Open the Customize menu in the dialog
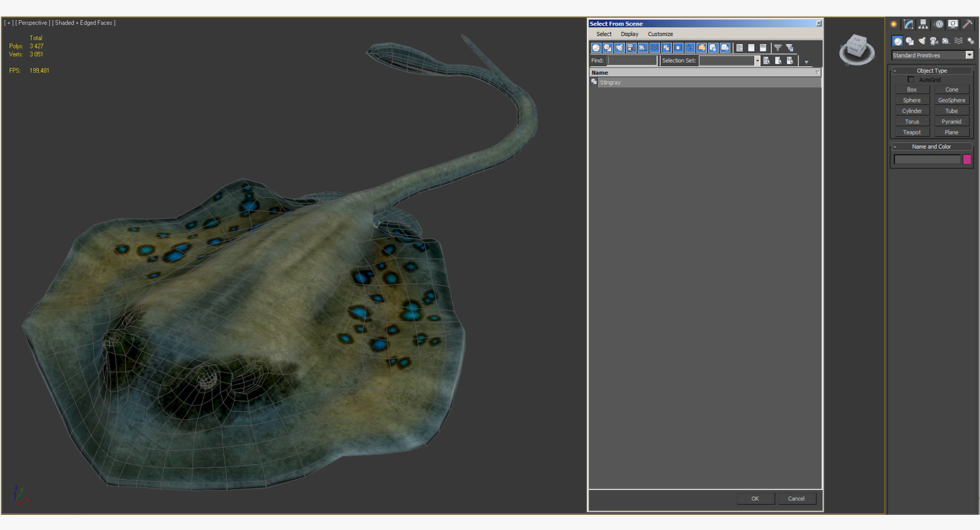This screenshot has width=980, height=530. click(x=660, y=34)
